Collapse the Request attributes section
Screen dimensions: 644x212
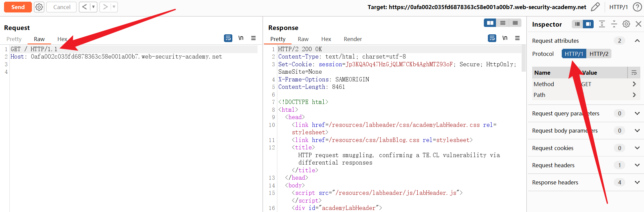pos(637,41)
